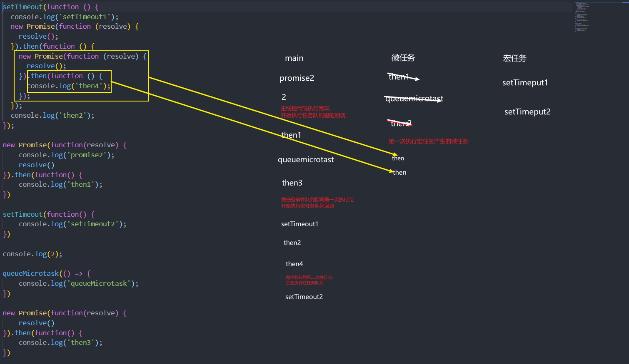Click then4 label in the main output list

tap(294, 264)
